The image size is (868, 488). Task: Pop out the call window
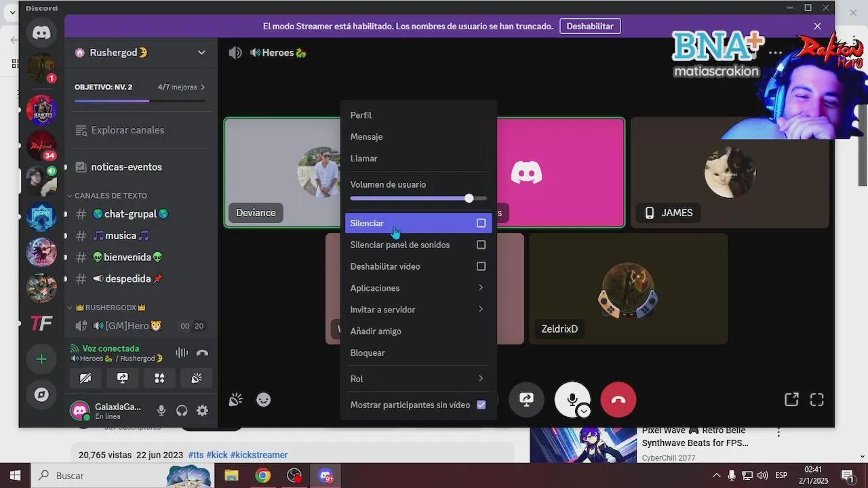(791, 400)
